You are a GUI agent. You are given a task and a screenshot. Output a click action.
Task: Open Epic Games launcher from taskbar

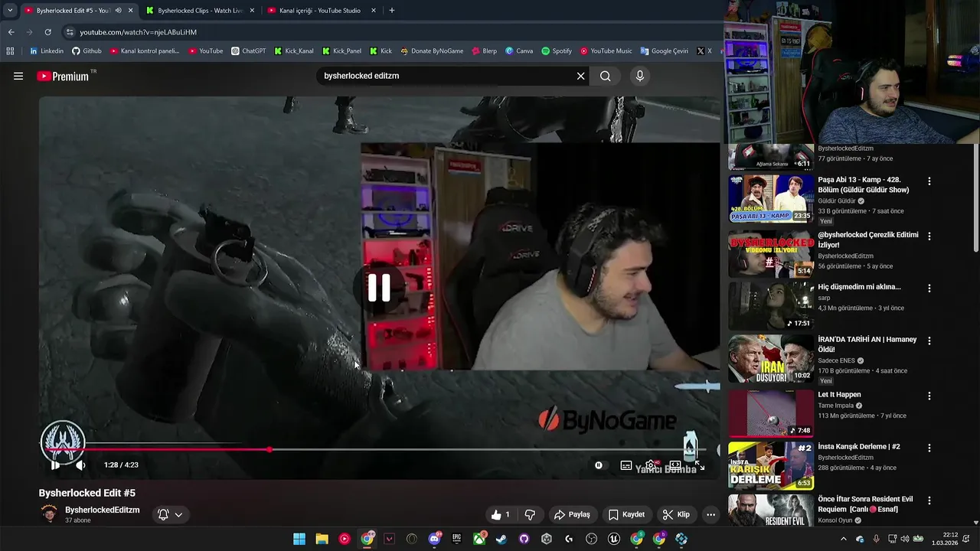point(456,539)
